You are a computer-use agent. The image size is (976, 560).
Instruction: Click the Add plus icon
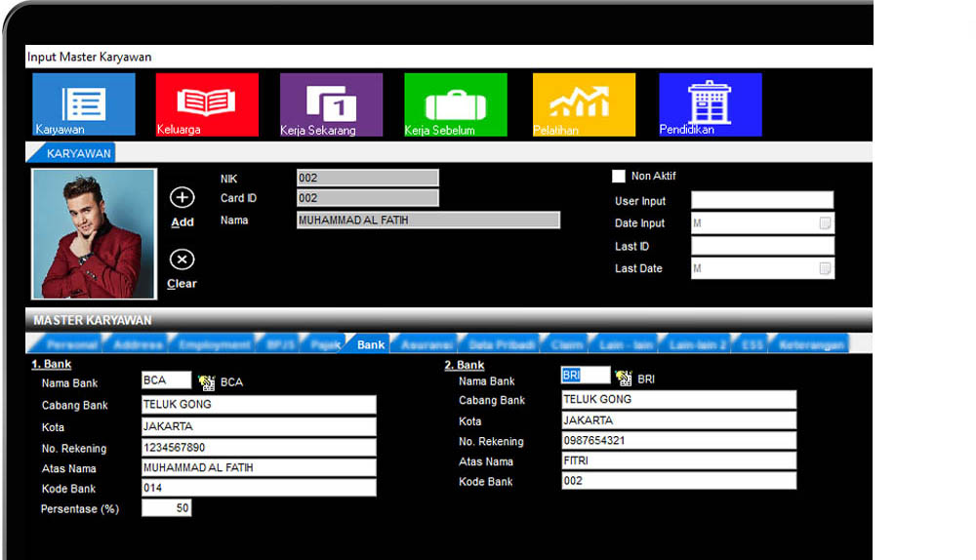pos(183,198)
